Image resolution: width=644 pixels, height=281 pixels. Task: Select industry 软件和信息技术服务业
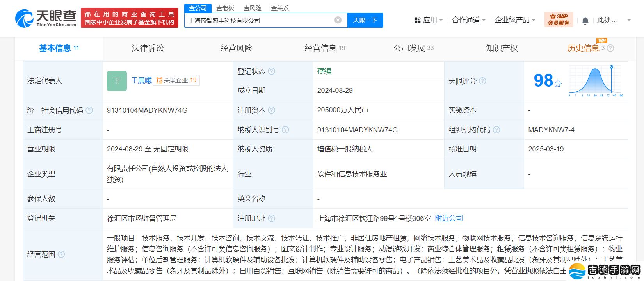[352, 174]
